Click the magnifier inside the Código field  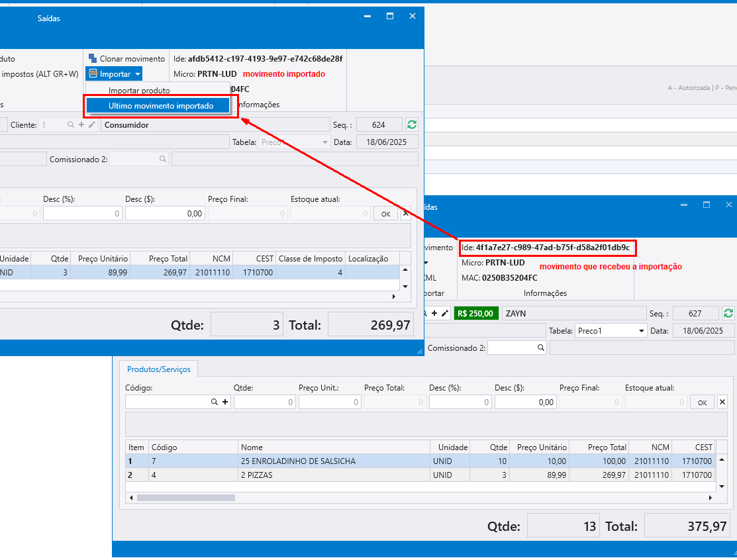(214, 402)
